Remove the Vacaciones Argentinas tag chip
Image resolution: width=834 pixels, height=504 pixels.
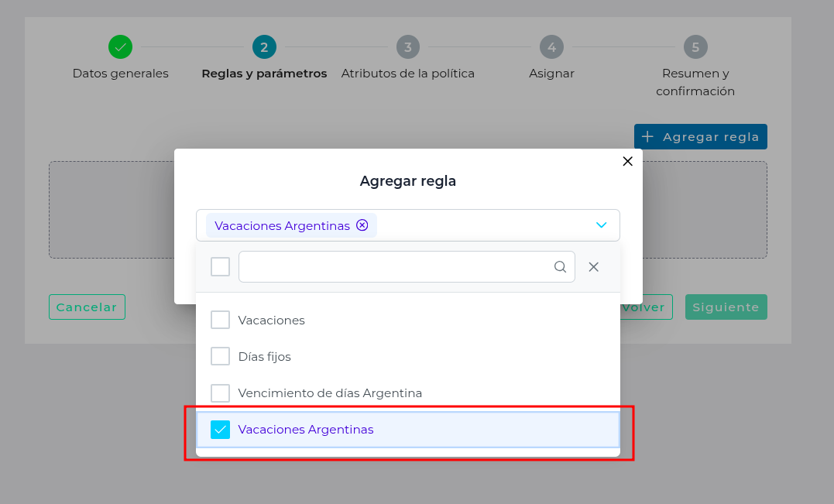tap(362, 225)
